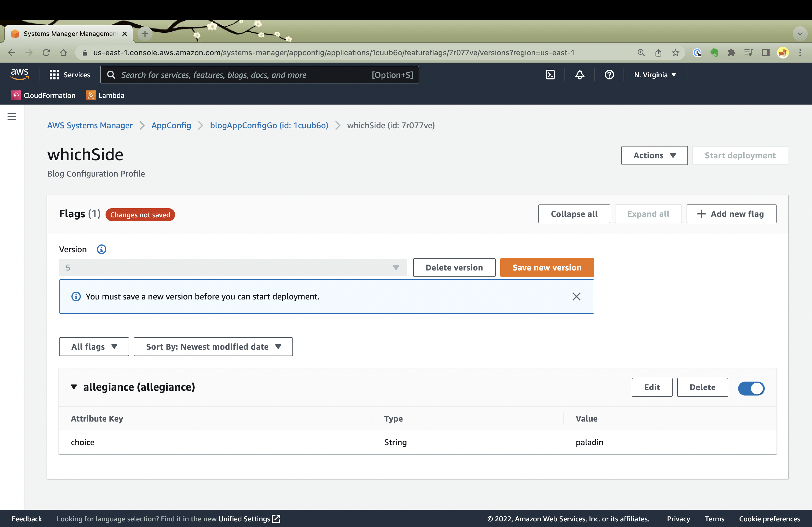The height and width of the screenshot is (527, 812).
Task: Open the blogAppConfigGo breadcrumb link
Action: click(269, 125)
